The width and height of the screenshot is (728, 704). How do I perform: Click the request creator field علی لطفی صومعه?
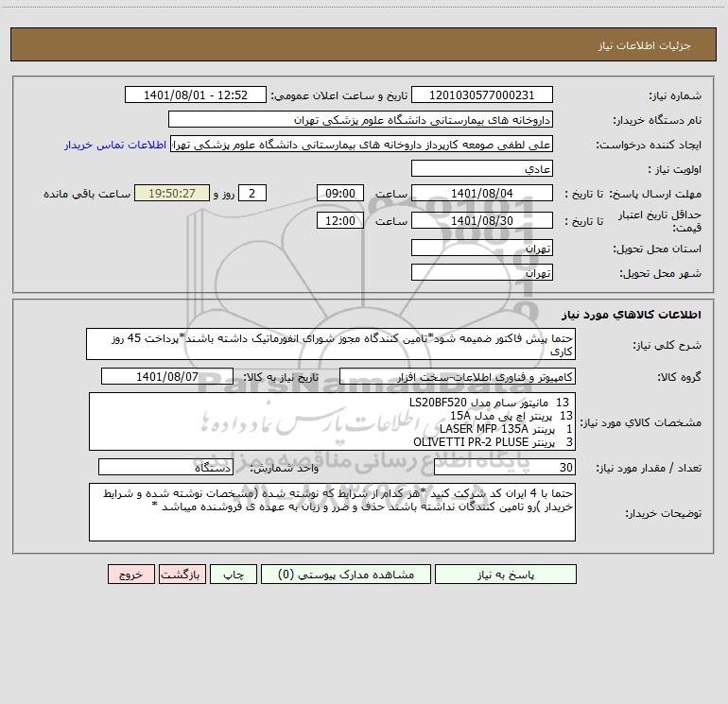[362, 144]
